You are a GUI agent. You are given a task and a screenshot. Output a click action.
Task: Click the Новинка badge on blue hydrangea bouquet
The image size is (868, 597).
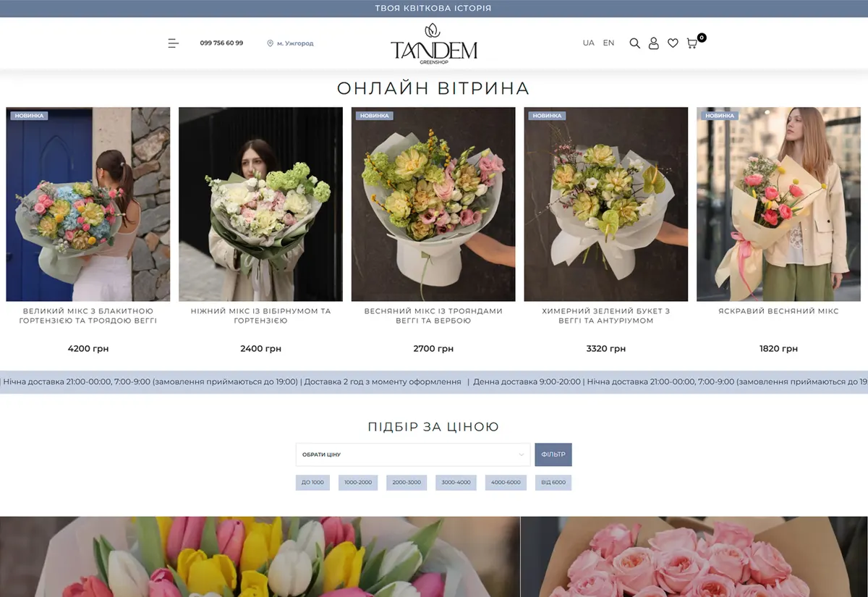click(30, 116)
